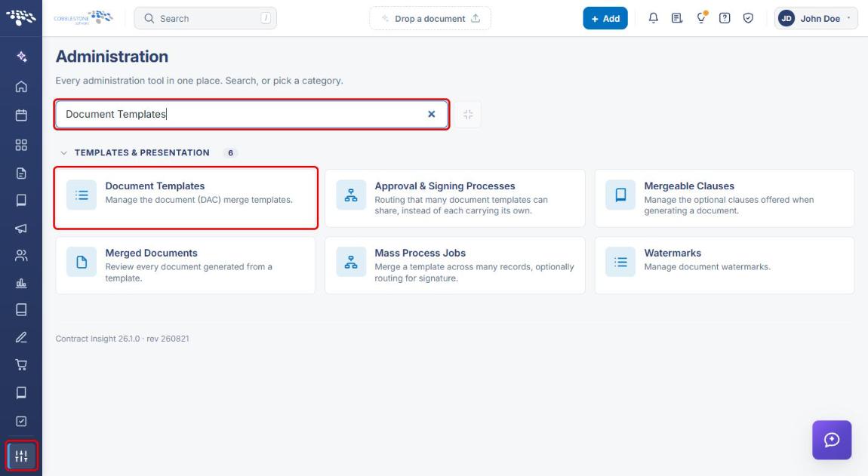
Task: Clear the admin search with X icon
Action: click(x=431, y=114)
